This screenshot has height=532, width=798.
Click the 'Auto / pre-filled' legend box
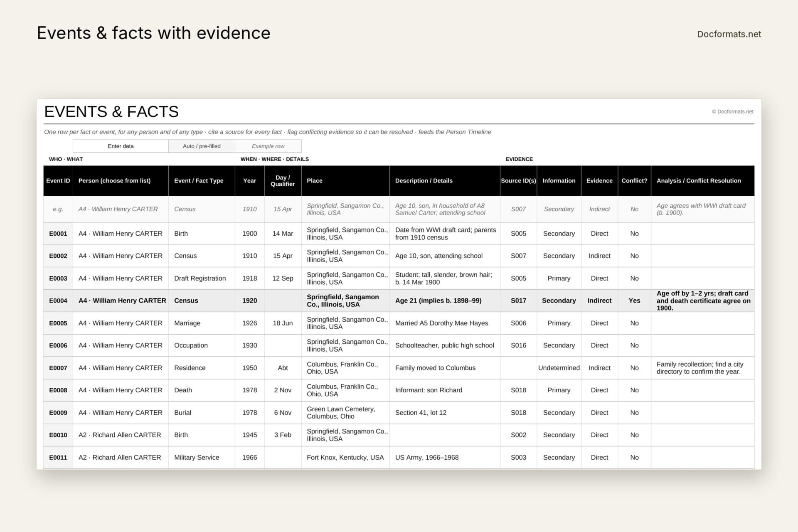coord(202,146)
